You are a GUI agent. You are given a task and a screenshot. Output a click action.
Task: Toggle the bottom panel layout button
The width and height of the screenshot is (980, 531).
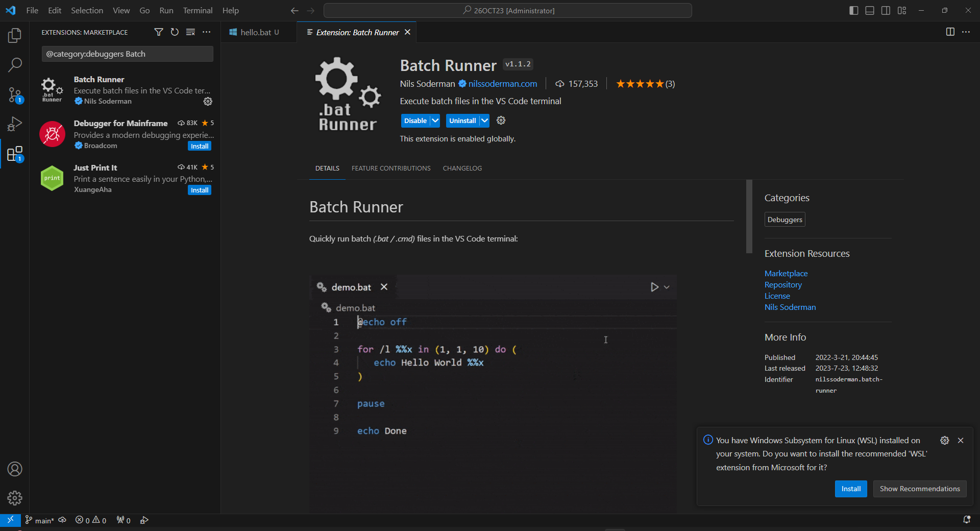tap(870, 11)
